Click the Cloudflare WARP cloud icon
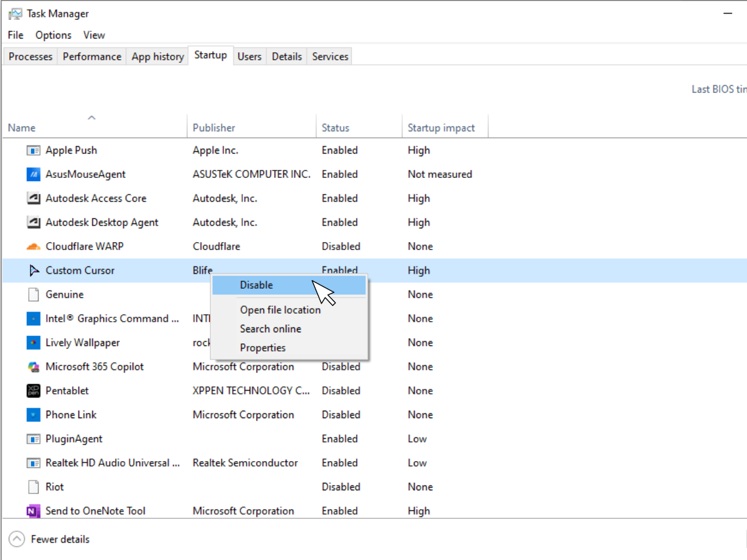This screenshot has height=560, width=747. [34, 246]
